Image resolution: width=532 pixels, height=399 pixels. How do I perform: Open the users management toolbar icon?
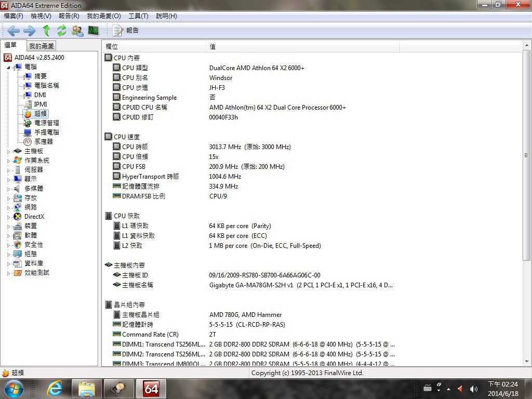click(x=78, y=31)
